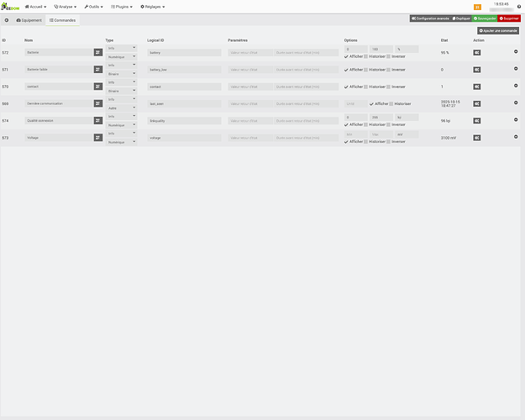
Task: Toggle Afficher for Batterie command
Action: coord(346,56)
